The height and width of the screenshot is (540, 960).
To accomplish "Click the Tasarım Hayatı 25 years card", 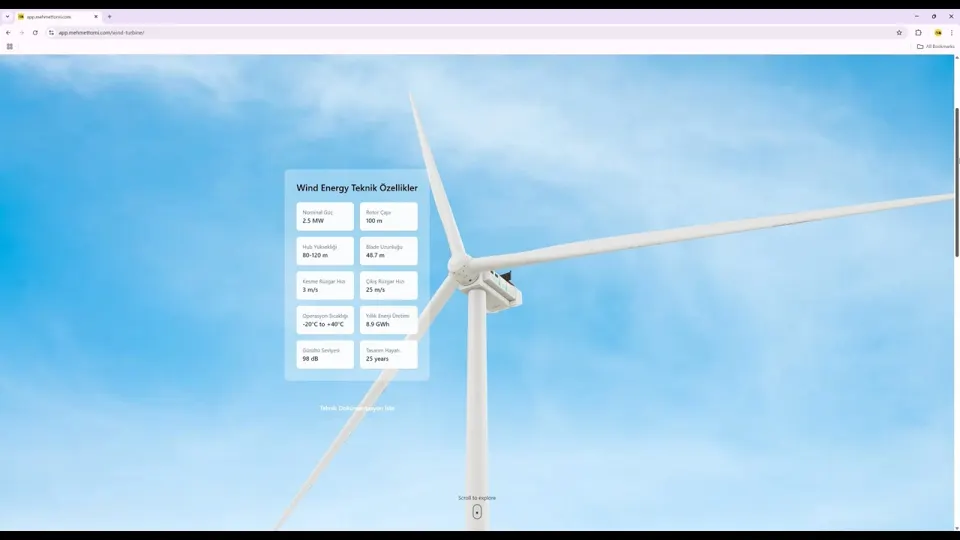I will tap(389, 354).
